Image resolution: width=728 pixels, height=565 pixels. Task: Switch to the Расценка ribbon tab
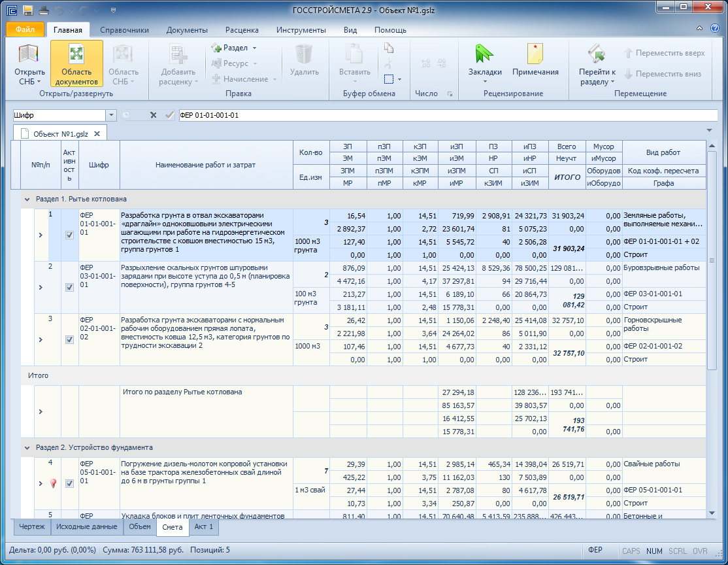[x=242, y=29]
